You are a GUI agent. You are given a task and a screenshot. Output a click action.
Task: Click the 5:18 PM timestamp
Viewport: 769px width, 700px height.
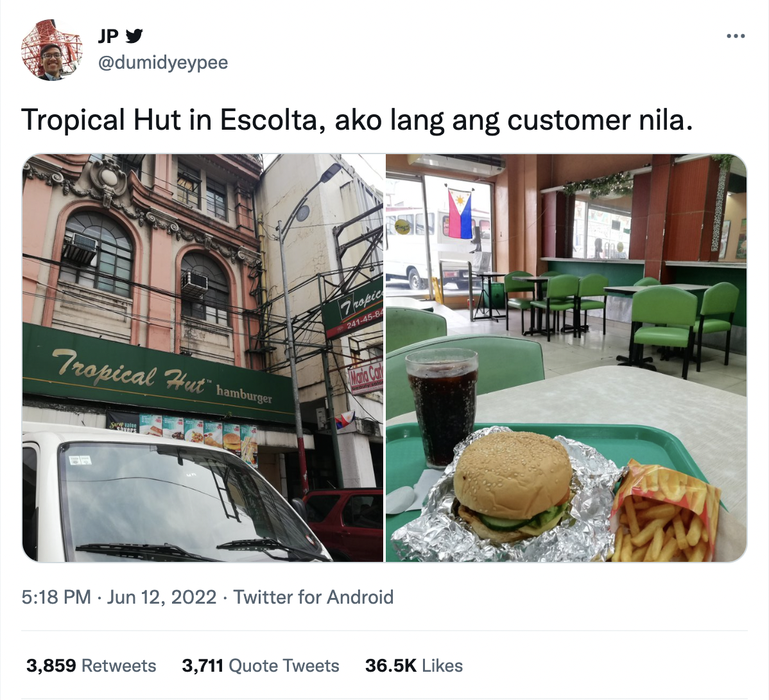pos(56,597)
